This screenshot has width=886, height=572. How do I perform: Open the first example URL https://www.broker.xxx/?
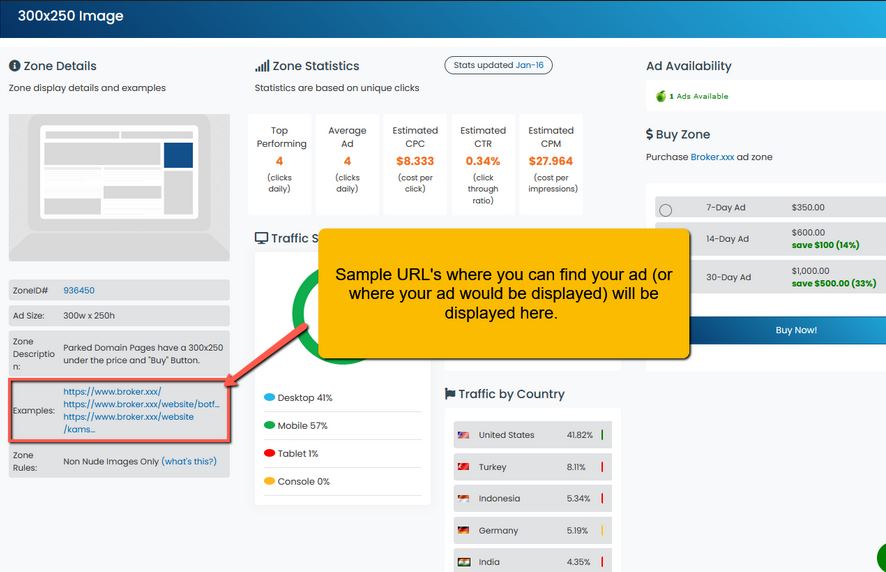point(112,391)
